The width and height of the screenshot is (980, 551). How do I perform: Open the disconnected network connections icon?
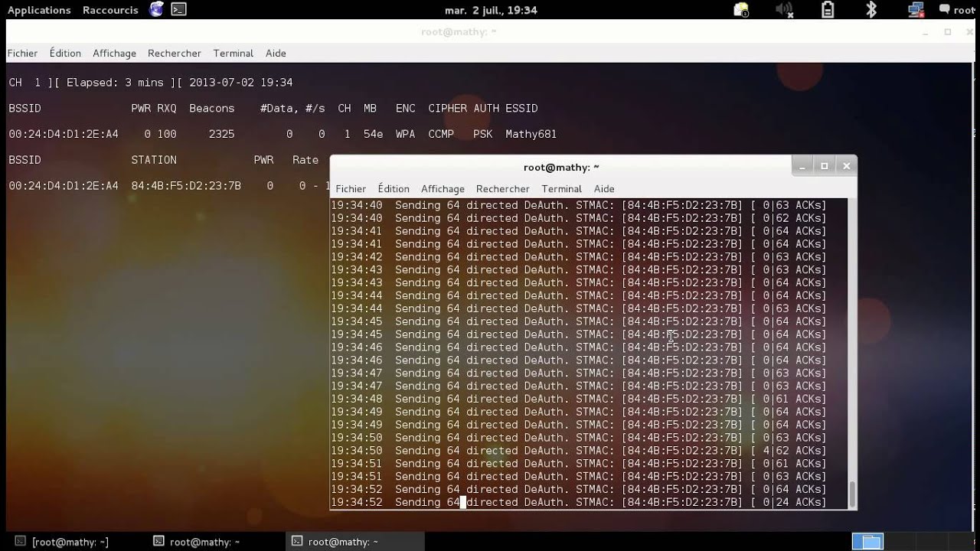[916, 10]
